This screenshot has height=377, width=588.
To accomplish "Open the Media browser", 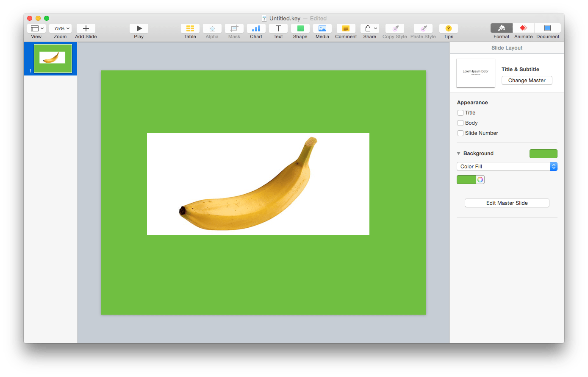I will 322,28.
